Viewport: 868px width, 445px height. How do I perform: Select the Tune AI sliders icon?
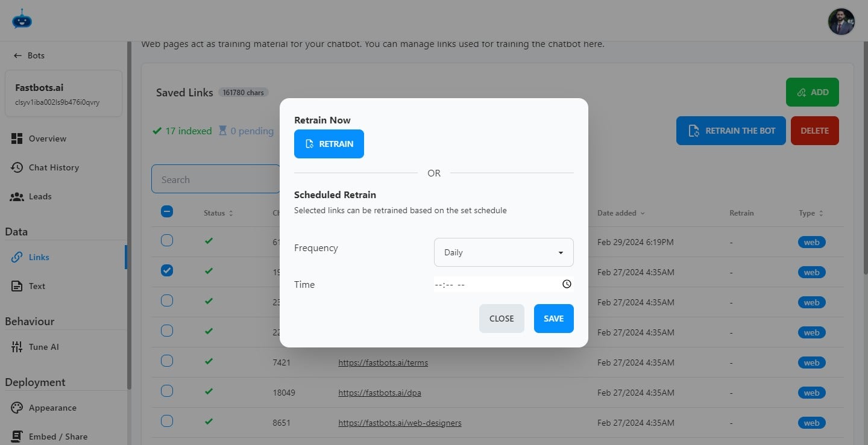pyautogui.click(x=17, y=346)
